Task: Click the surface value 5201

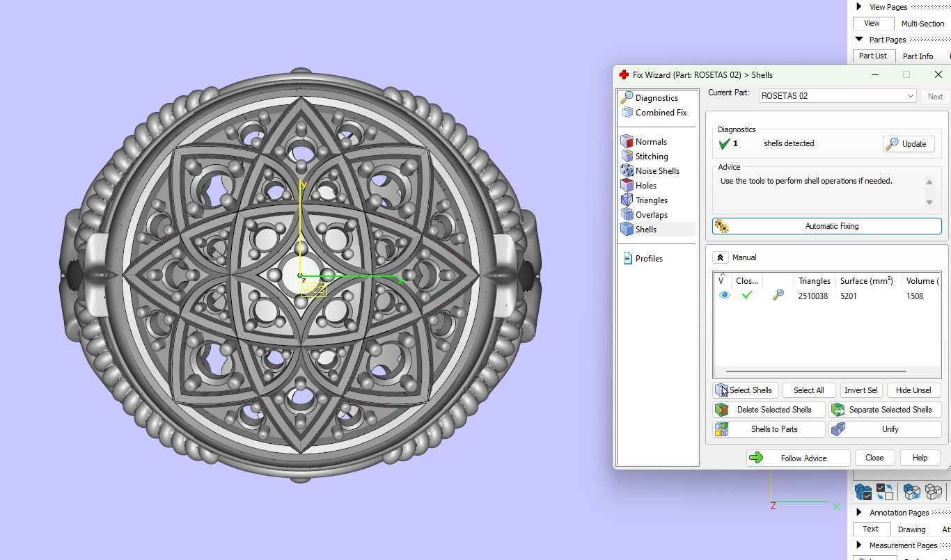Action: pos(848,296)
